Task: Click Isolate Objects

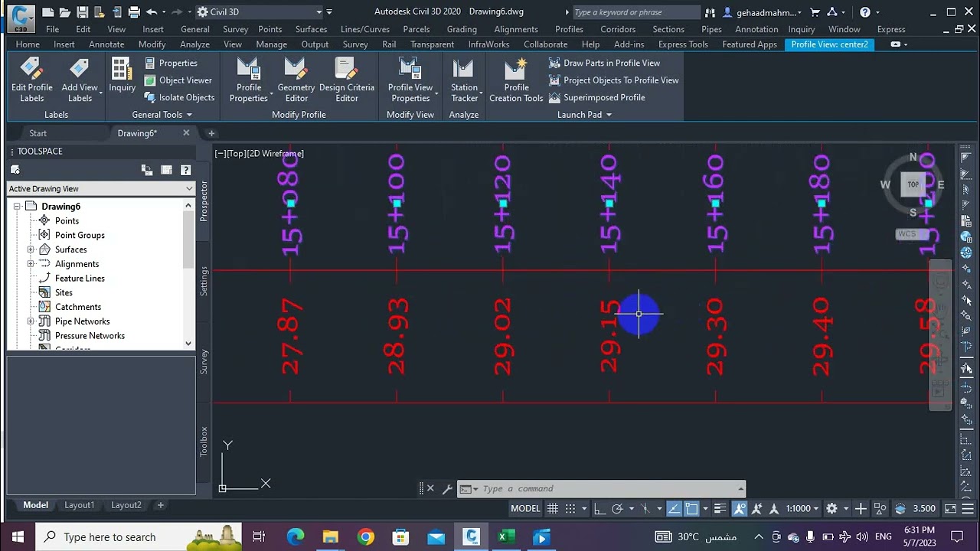Action: point(179,97)
